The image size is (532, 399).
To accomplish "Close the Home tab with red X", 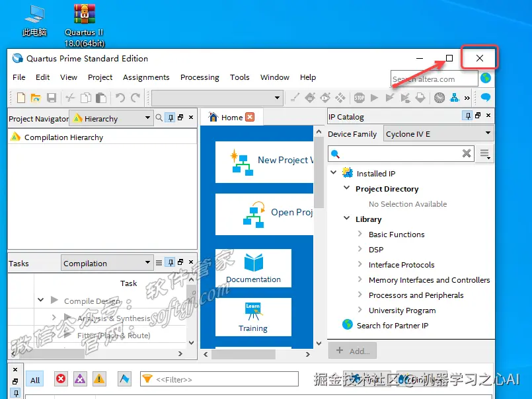I will click(250, 117).
